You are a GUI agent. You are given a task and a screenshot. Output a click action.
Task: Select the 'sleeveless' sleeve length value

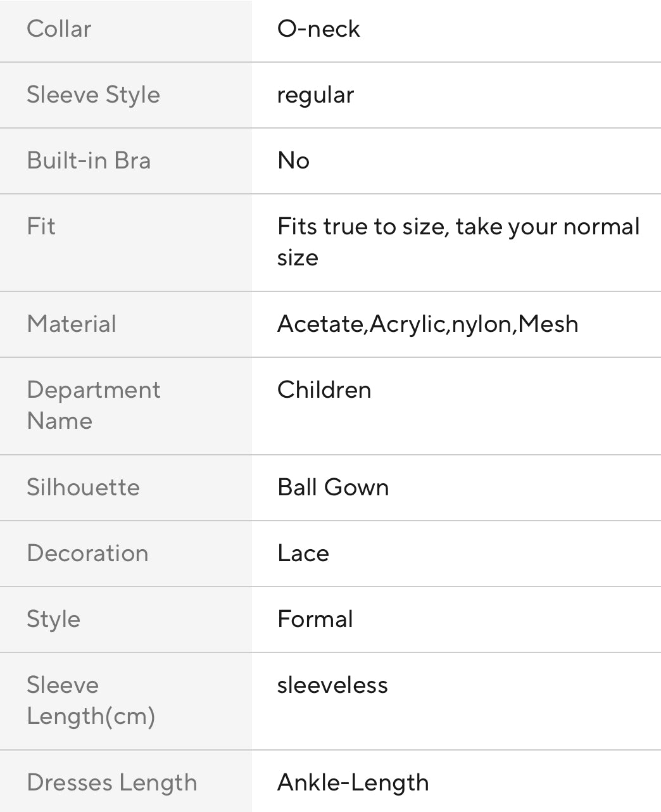tap(332, 685)
